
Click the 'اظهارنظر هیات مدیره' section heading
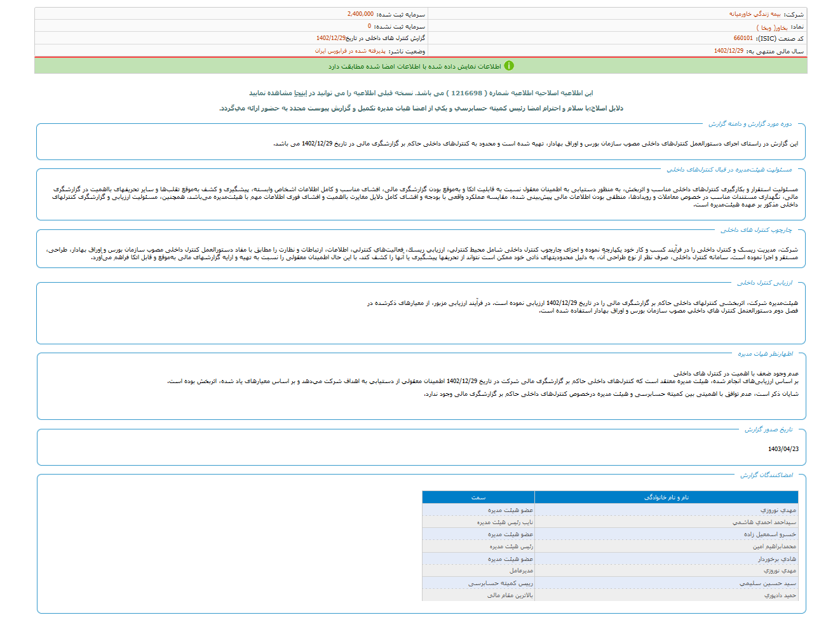pos(765,354)
